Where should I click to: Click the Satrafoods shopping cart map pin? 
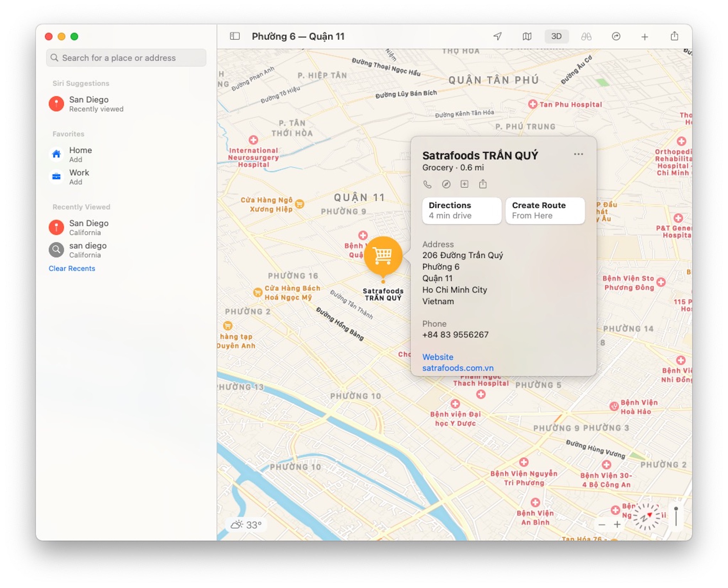tap(383, 256)
